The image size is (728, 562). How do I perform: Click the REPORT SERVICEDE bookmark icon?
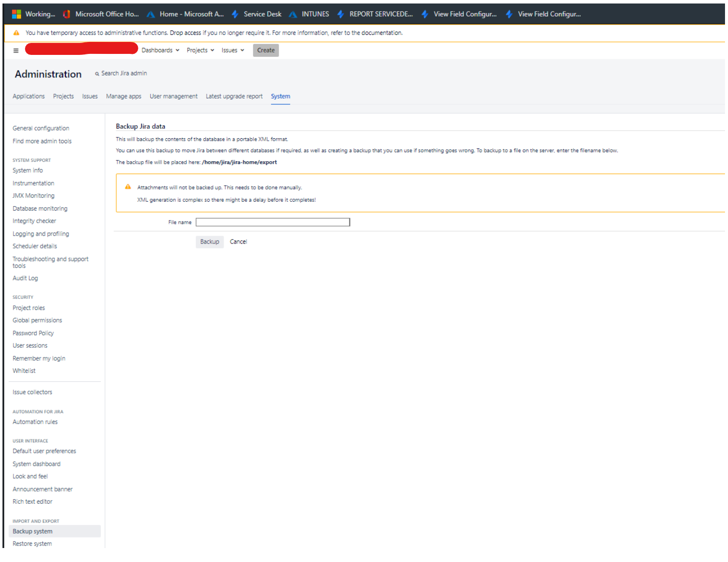point(341,14)
